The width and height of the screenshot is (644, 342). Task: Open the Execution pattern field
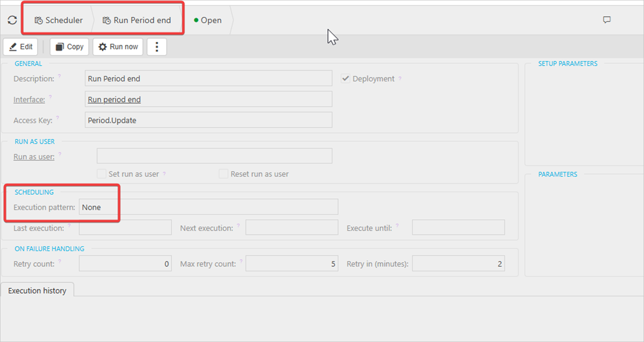pos(208,207)
